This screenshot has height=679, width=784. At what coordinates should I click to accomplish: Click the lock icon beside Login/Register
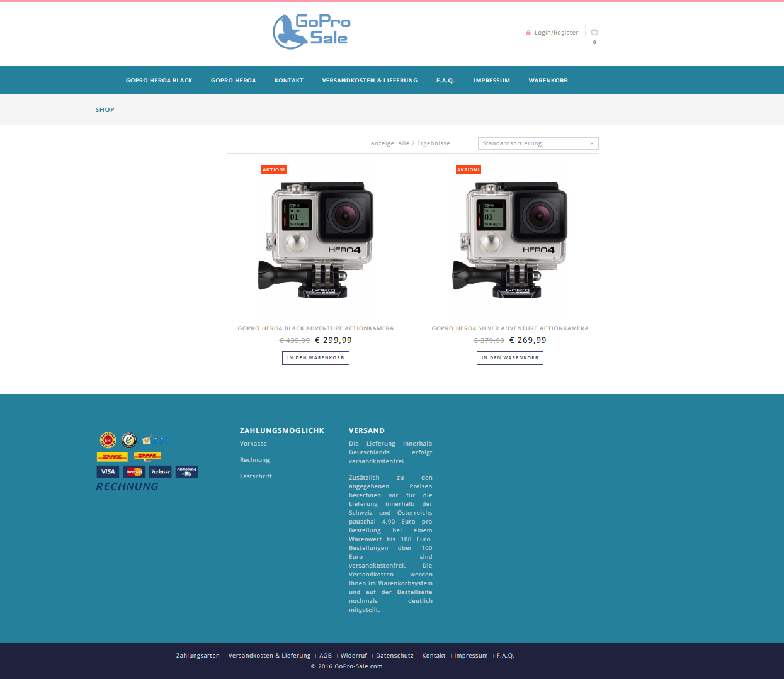(528, 33)
